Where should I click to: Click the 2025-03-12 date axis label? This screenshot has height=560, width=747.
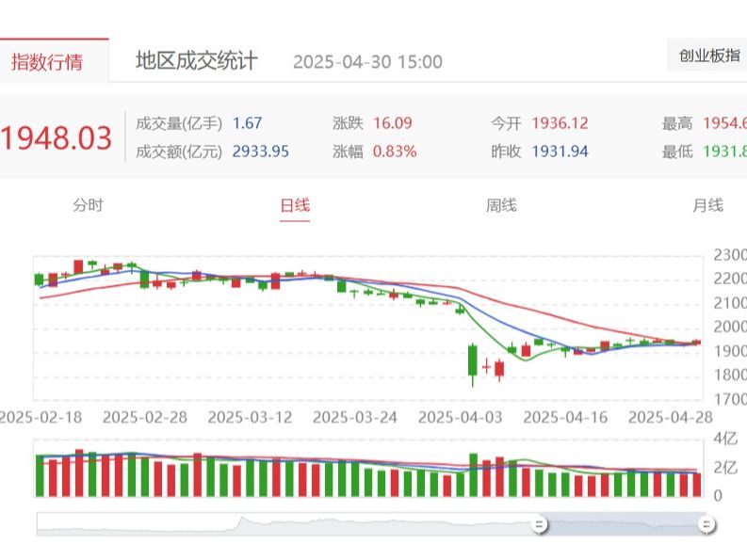coord(250,417)
